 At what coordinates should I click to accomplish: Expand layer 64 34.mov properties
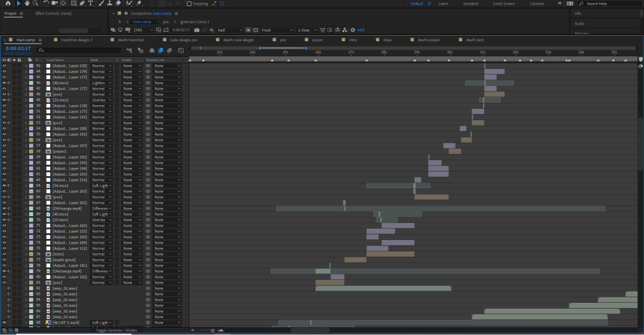pyautogui.click(x=26, y=186)
